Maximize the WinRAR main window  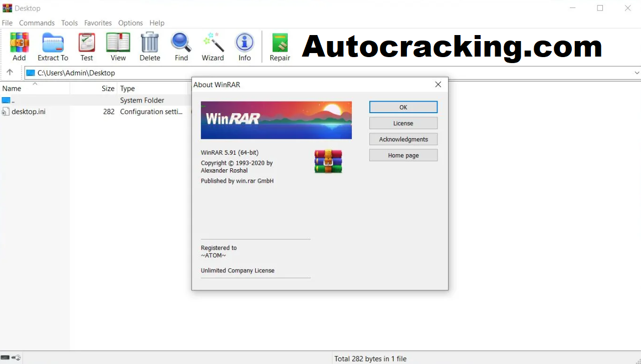(600, 8)
